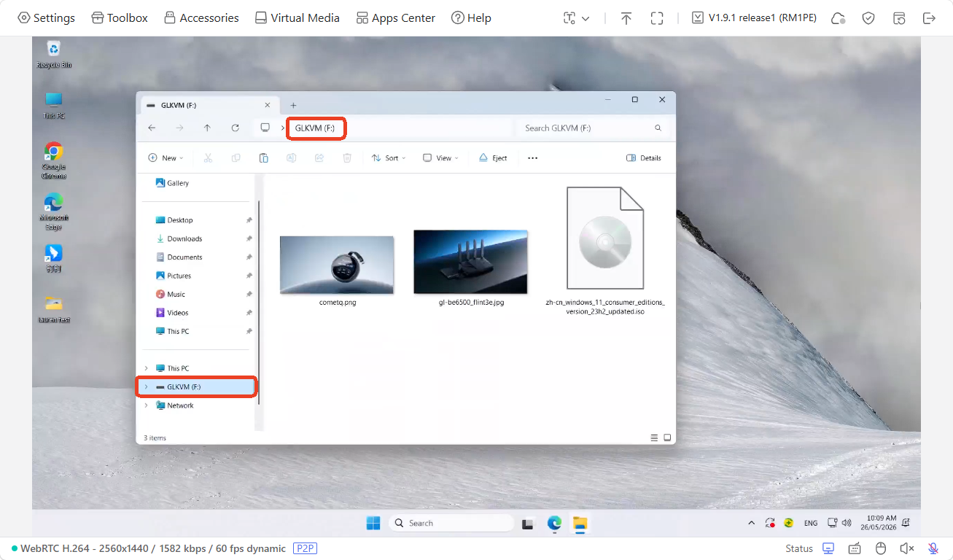
Task: Toggle the microphone mute icon
Action: (x=933, y=548)
